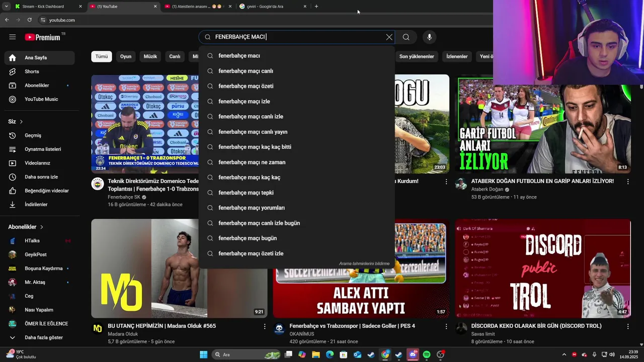Click the taskbar Ara search box

247,354
